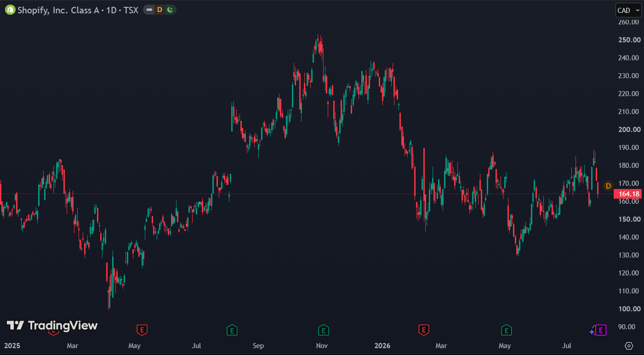The image size is (644, 355).
Task: Click the 2026 year label on time axis
Action: (382, 345)
